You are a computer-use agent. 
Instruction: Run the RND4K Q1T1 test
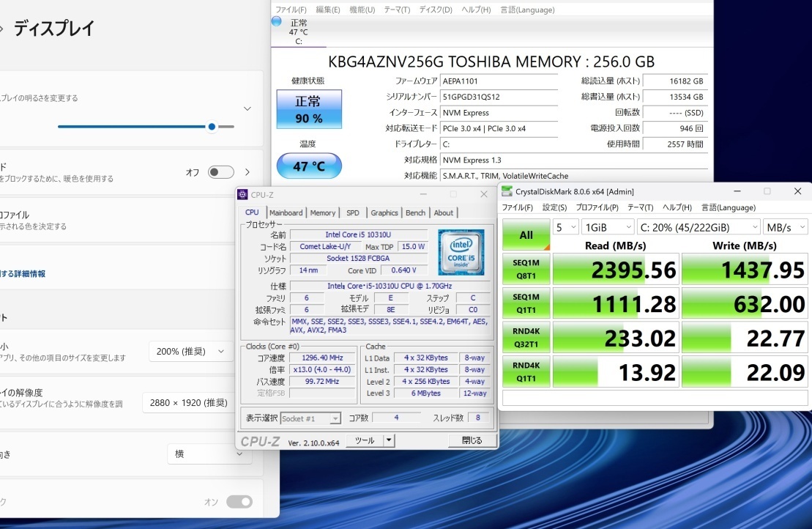526,371
